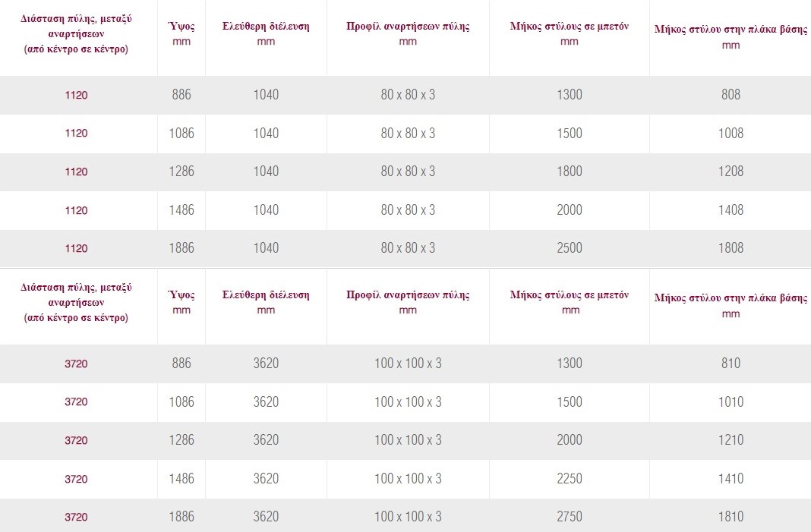This screenshot has height=532, width=811.
Task: Click the 1808 value cell
Action: [731, 248]
